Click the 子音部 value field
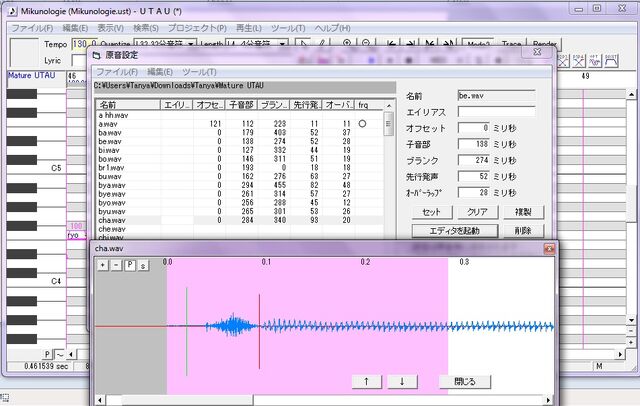The width and height of the screenshot is (640, 406). pyautogui.click(x=473, y=144)
